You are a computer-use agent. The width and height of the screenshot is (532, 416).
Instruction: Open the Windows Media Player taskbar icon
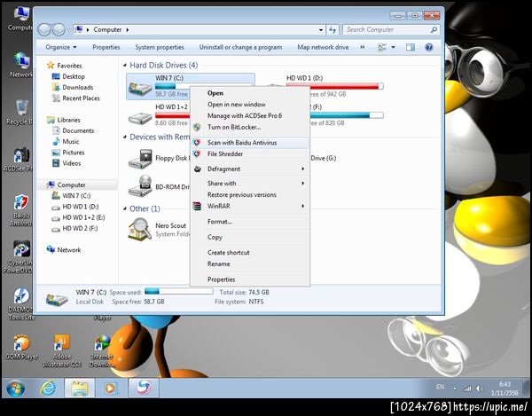110,388
